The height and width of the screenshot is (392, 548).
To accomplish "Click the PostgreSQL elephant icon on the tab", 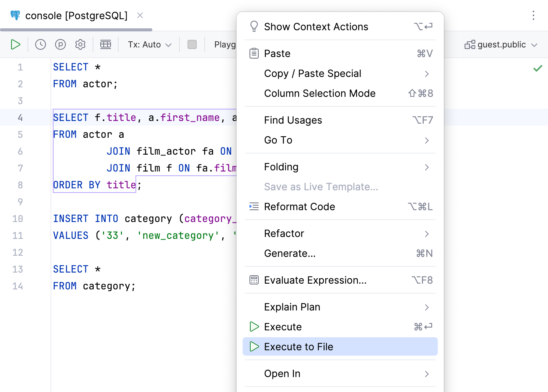I will [15, 15].
